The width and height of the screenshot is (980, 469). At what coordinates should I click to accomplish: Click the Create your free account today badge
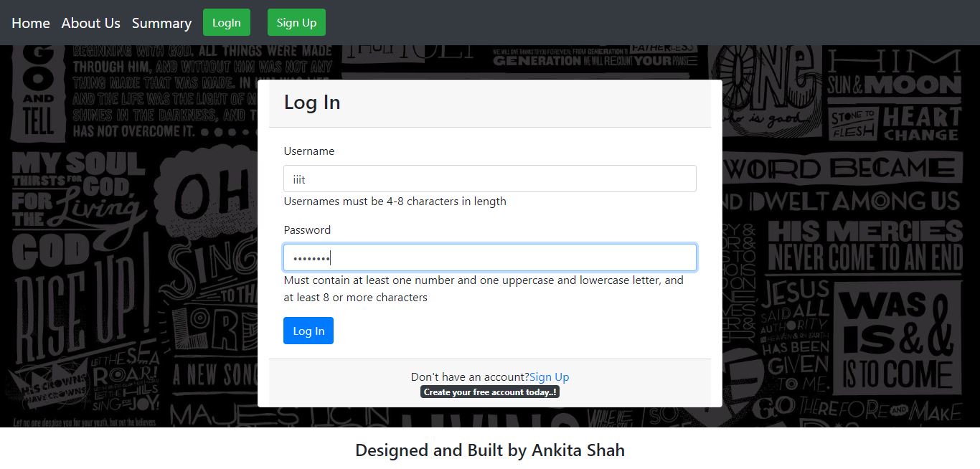490,392
